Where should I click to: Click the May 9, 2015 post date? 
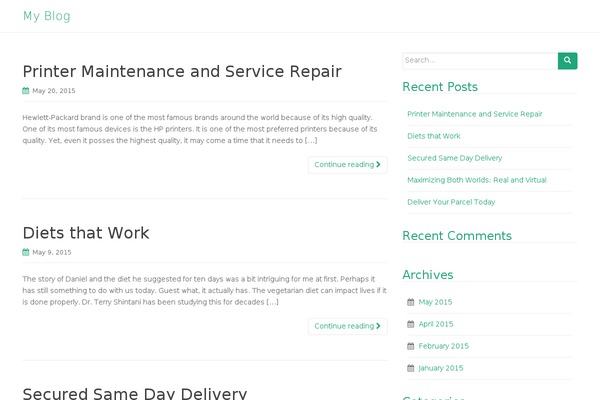[52, 252]
